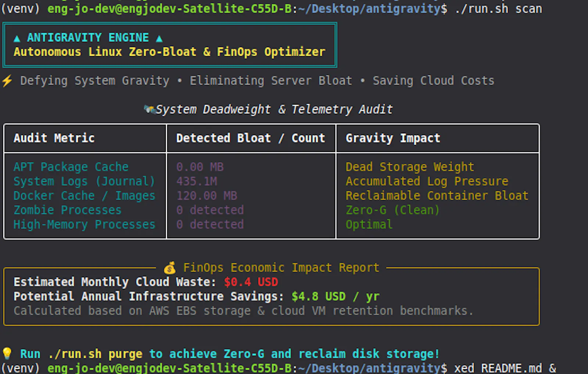Viewport: 588px width, 374px height.
Task: Click the Detected Bloat / Count header
Action: point(251,138)
